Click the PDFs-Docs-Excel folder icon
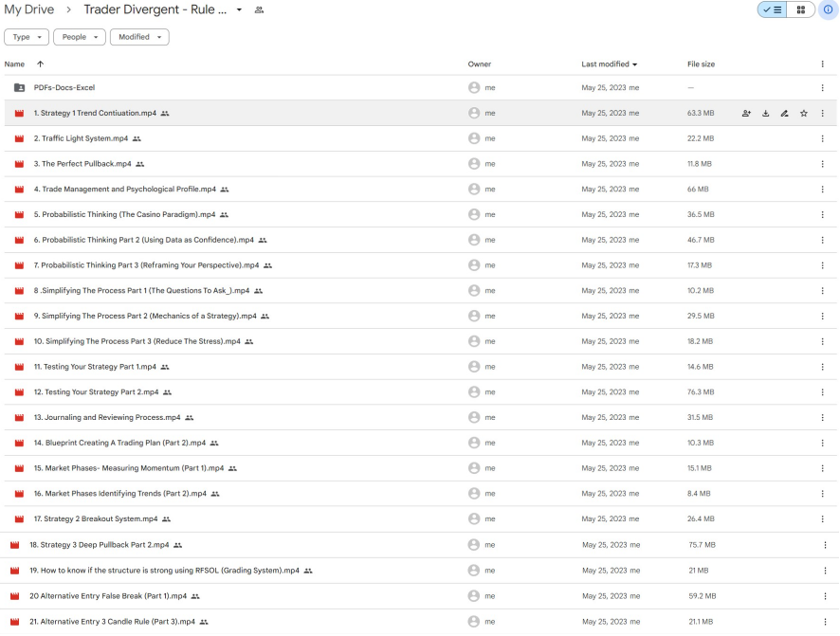The image size is (840, 636). (19, 88)
